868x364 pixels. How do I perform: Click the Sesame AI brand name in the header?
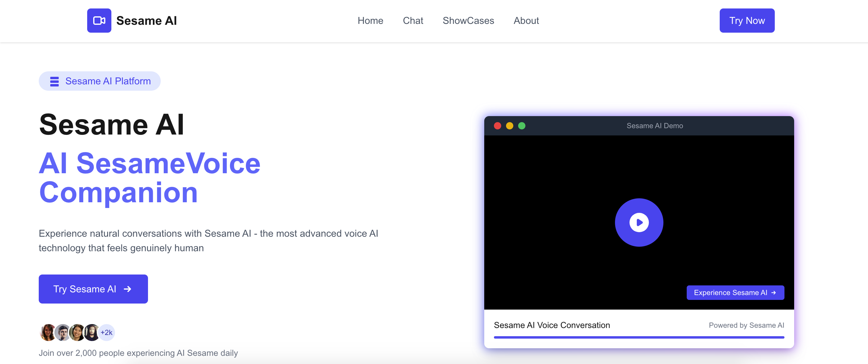(x=146, y=21)
